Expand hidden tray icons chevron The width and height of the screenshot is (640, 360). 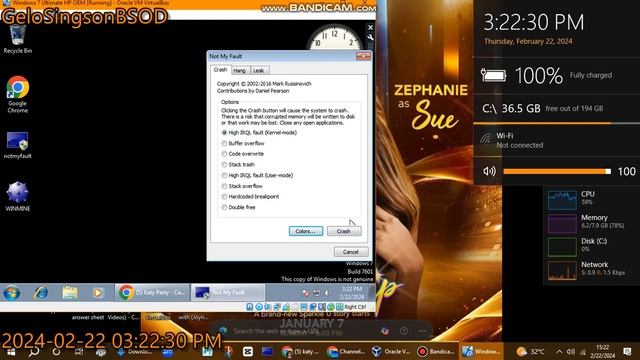[559, 352]
